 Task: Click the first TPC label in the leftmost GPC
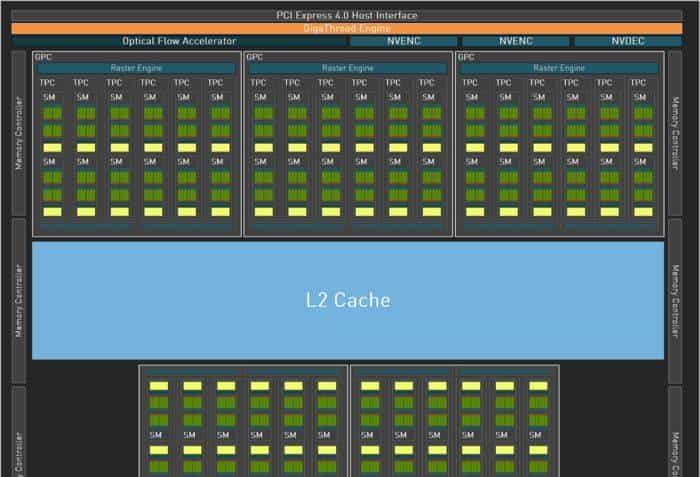click(50, 82)
